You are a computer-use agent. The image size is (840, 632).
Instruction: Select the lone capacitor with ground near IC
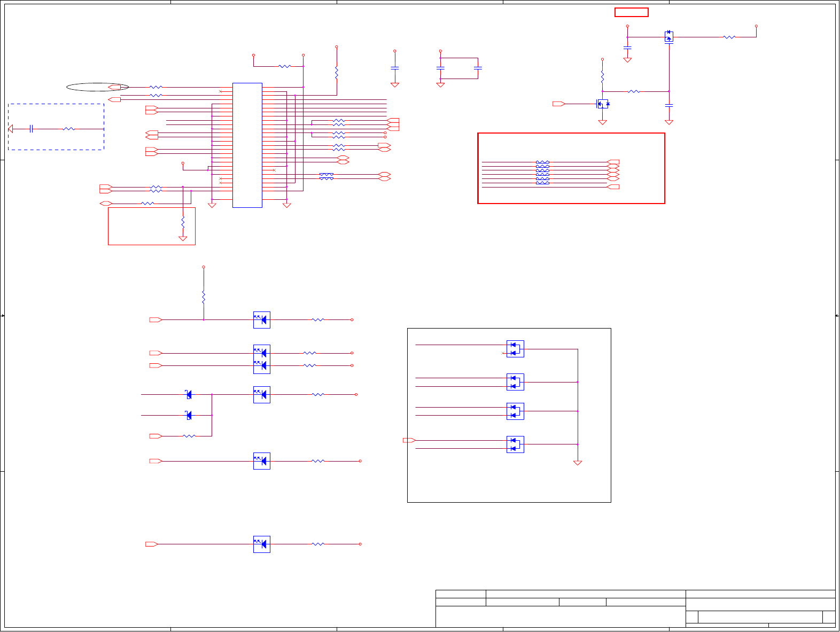pos(395,68)
